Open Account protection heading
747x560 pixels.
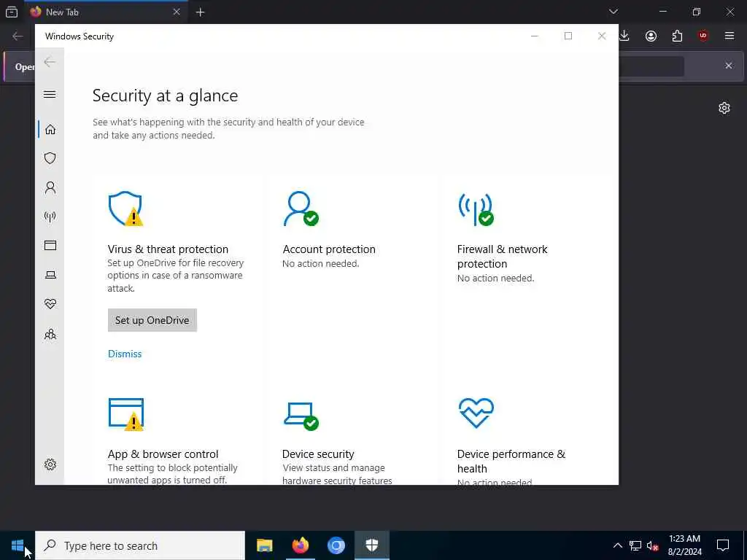[329, 249]
